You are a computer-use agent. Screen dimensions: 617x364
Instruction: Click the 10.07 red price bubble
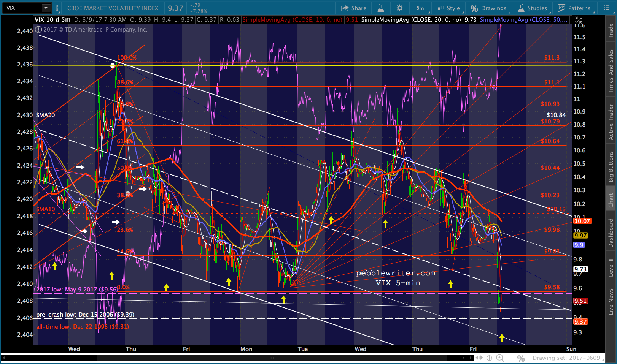tap(582, 221)
